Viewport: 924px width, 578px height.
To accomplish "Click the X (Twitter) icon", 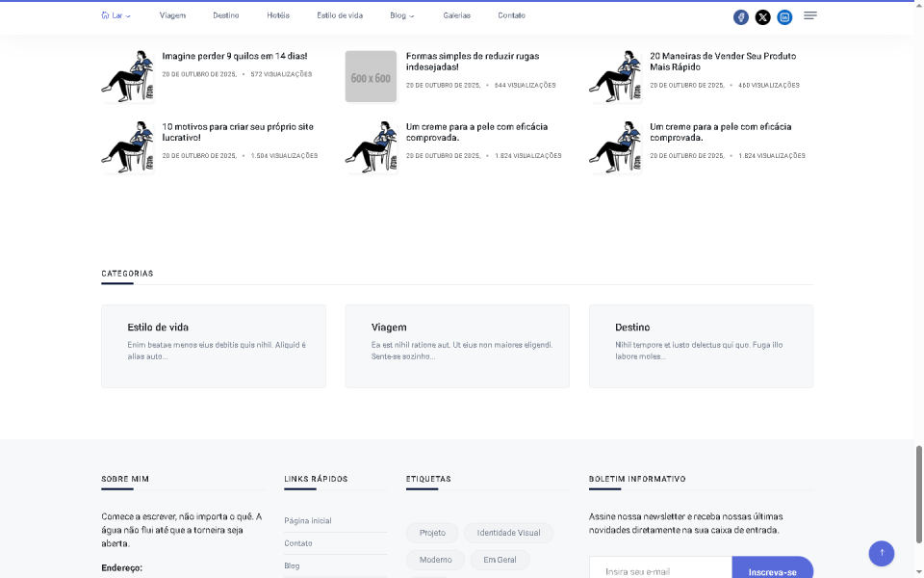I will click(x=762, y=16).
